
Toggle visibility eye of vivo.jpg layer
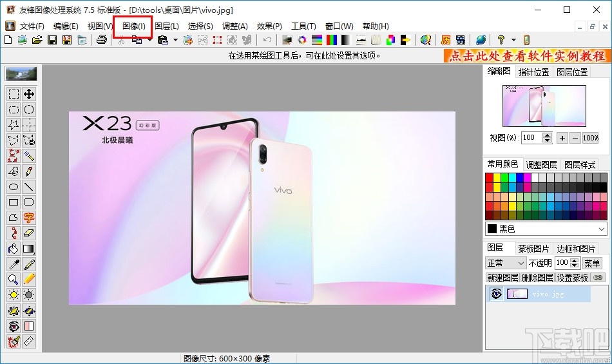click(x=496, y=294)
